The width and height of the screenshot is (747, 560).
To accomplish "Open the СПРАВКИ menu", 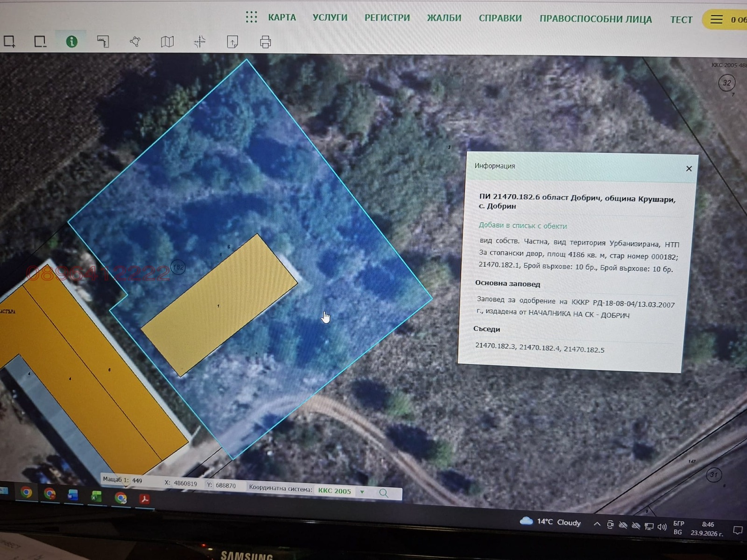I will tap(500, 18).
